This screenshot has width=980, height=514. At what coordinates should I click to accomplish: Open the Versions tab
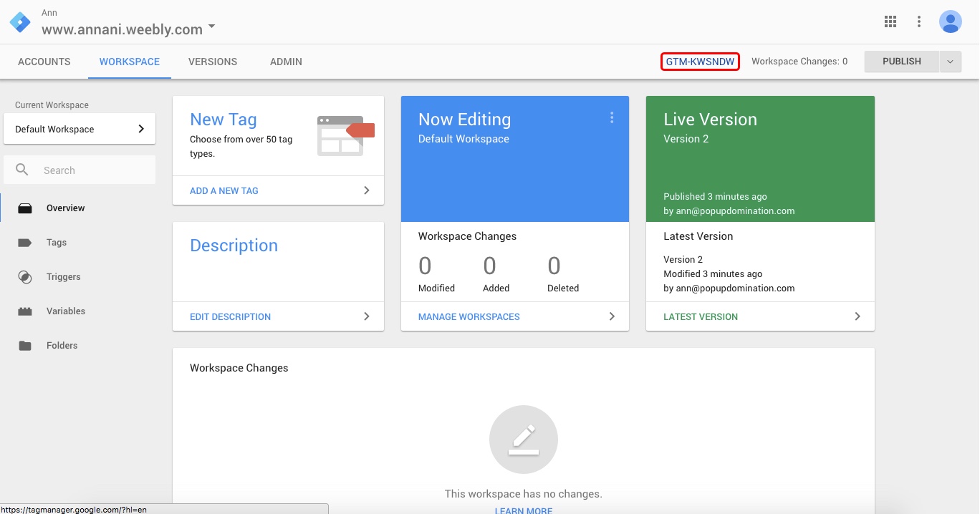tap(213, 62)
